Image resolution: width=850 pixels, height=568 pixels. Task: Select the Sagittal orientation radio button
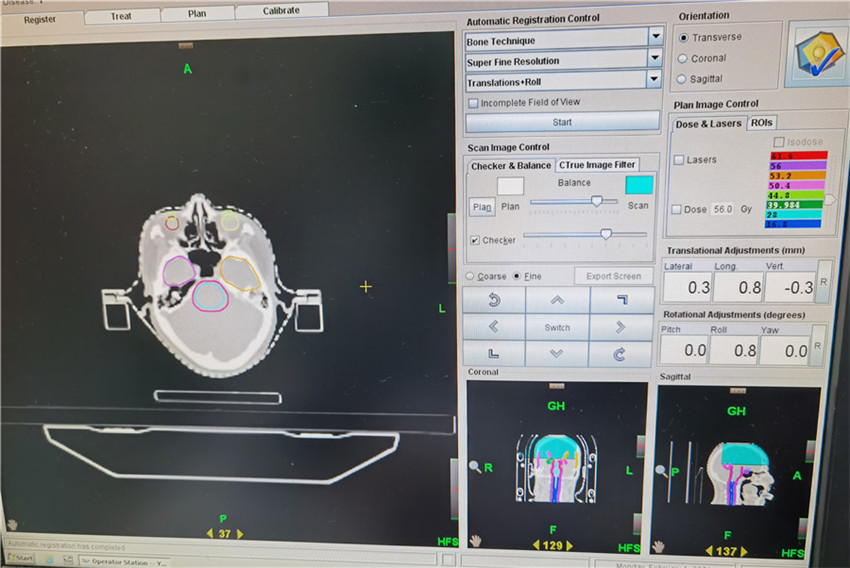(681, 80)
